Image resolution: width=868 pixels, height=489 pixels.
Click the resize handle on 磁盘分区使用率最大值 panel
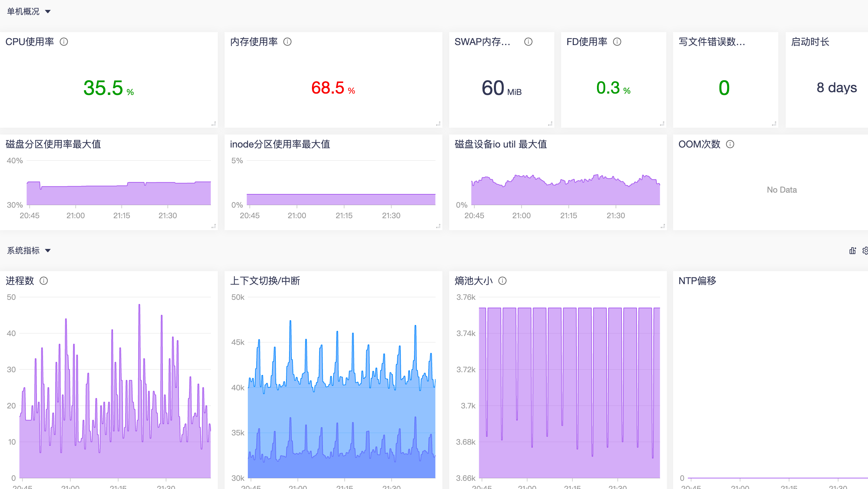coord(214,226)
